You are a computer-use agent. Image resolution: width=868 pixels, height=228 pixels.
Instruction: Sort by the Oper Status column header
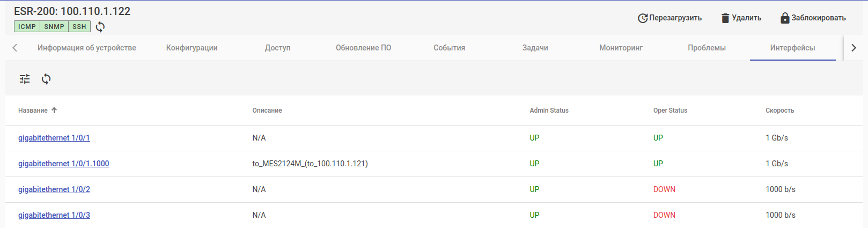(670, 111)
